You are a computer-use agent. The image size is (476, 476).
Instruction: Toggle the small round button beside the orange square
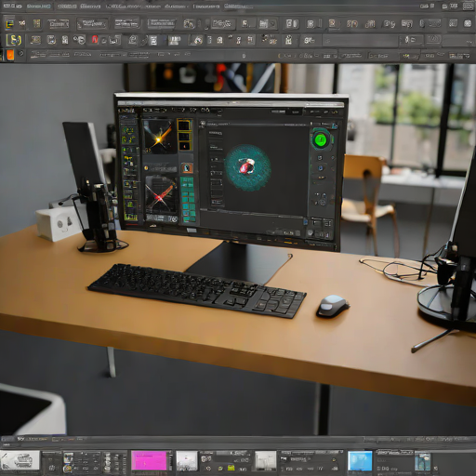[21, 54]
